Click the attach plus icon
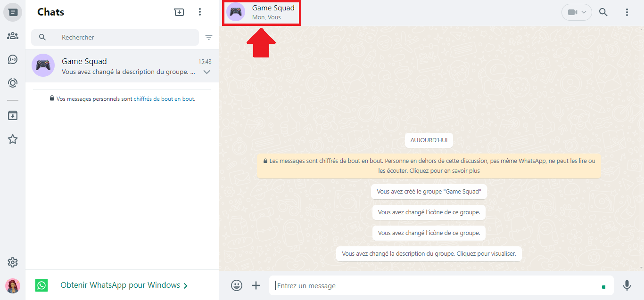This screenshot has width=644, height=300. 256,285
